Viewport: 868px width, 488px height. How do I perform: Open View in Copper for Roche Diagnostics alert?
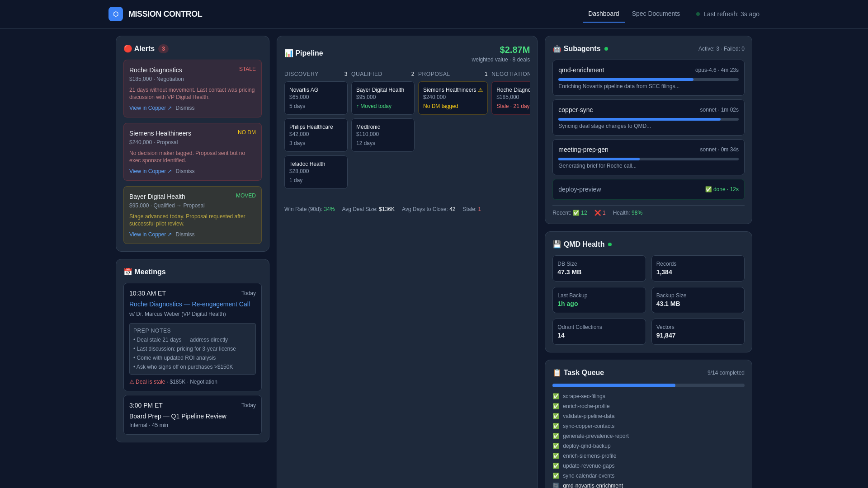(x=151, y=108)
